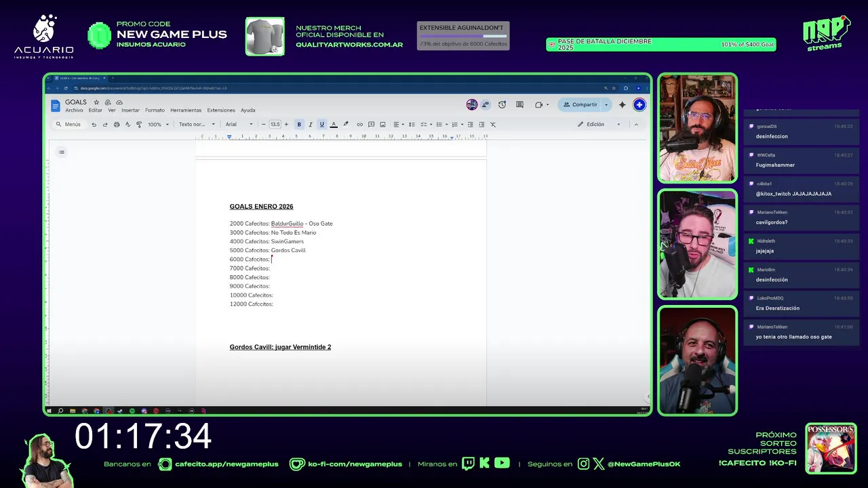Viewport: 868px width, 488px height.
Task: Increase the font size
Action: click(286, 125)
